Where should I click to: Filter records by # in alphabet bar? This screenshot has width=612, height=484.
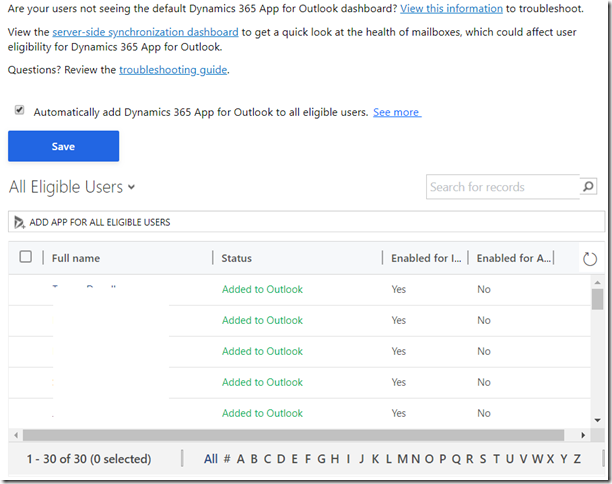point(227,459)
